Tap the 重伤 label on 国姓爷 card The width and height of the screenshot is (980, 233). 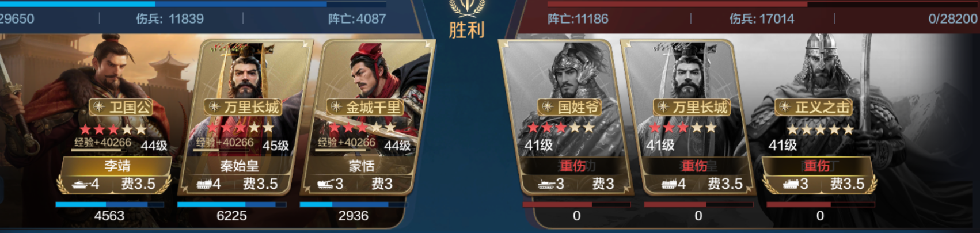[x=572, y=166]
